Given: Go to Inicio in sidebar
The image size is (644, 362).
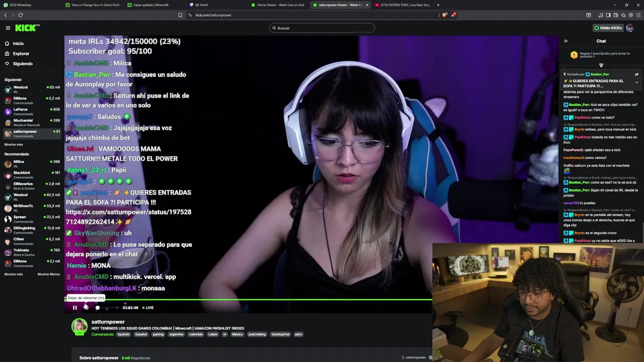Looking at the screenshot, I should (x=18, y=44).
